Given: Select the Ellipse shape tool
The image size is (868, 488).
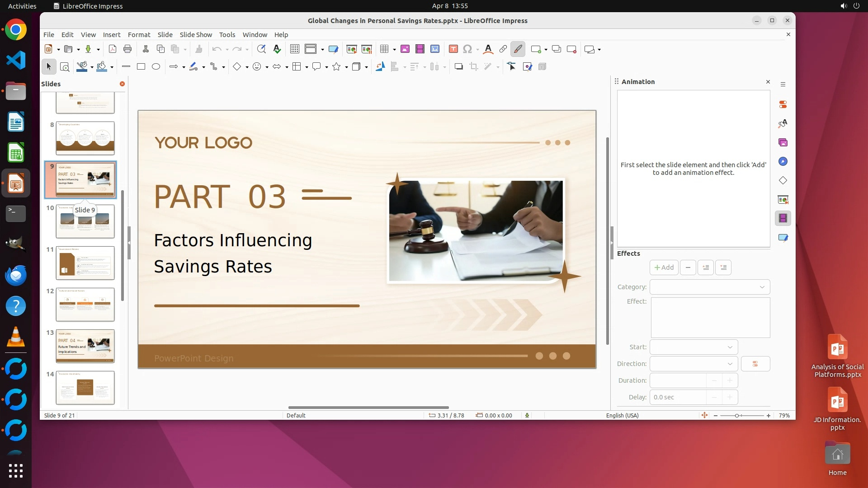Looking at the screenshot, I should click(156, 67).
